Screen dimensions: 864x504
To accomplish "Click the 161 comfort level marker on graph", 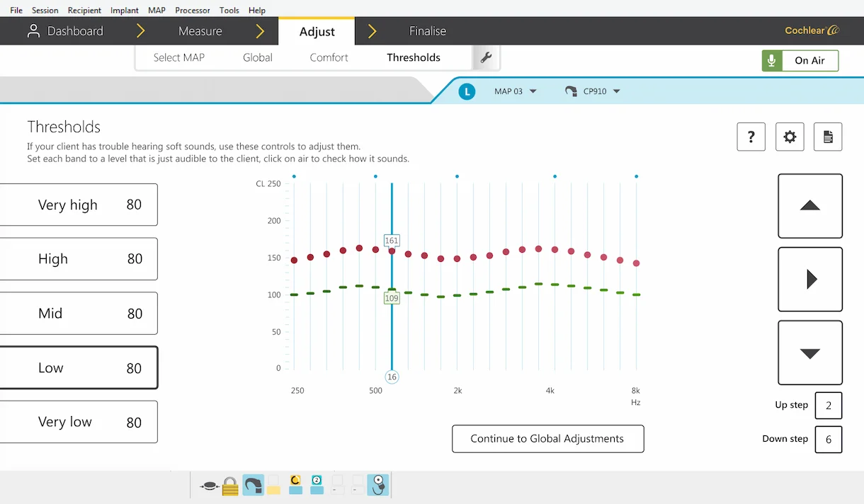I will 392,241.
